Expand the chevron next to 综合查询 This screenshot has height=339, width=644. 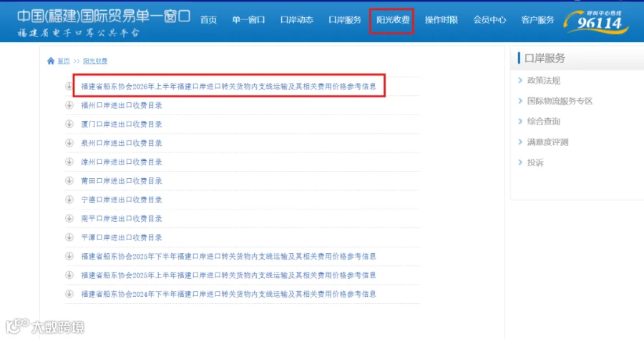pos(520,122)
